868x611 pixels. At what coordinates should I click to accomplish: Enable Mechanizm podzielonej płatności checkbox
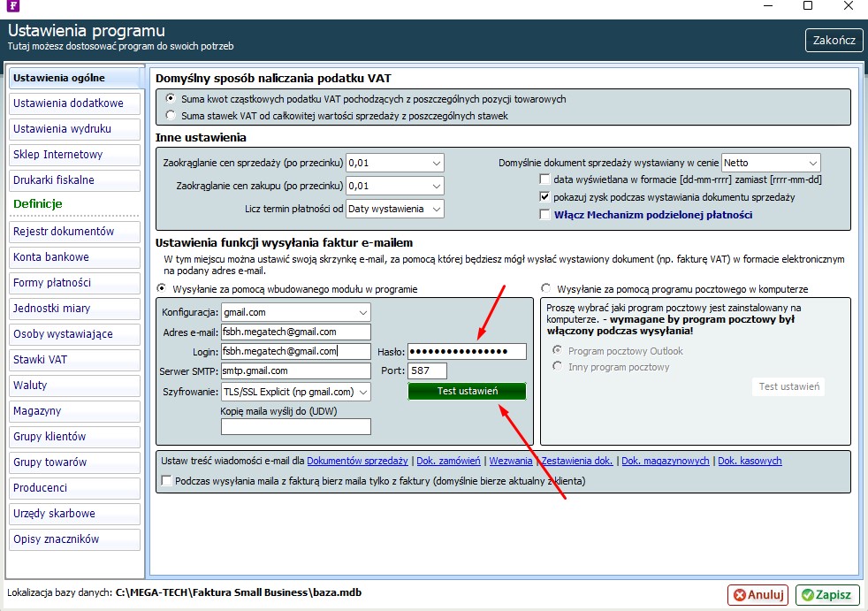coord(544,214)
